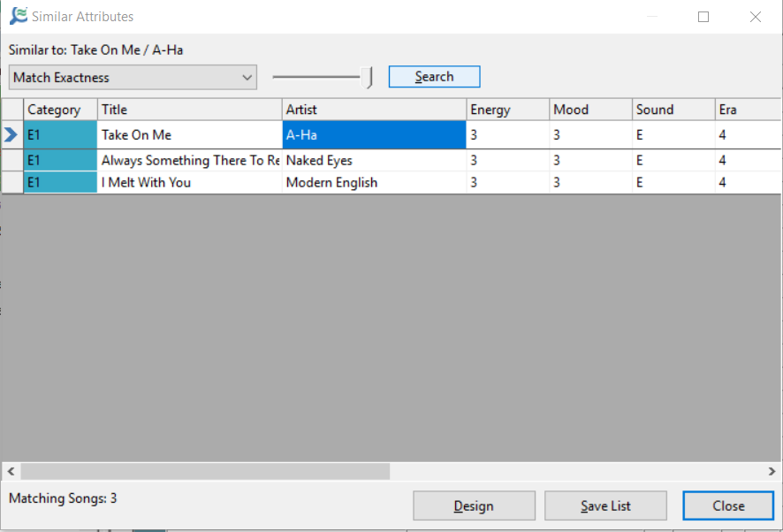783x532 pixels.
Task: Open the Match Exactness dropdown
Action: (x=133, y=78)
